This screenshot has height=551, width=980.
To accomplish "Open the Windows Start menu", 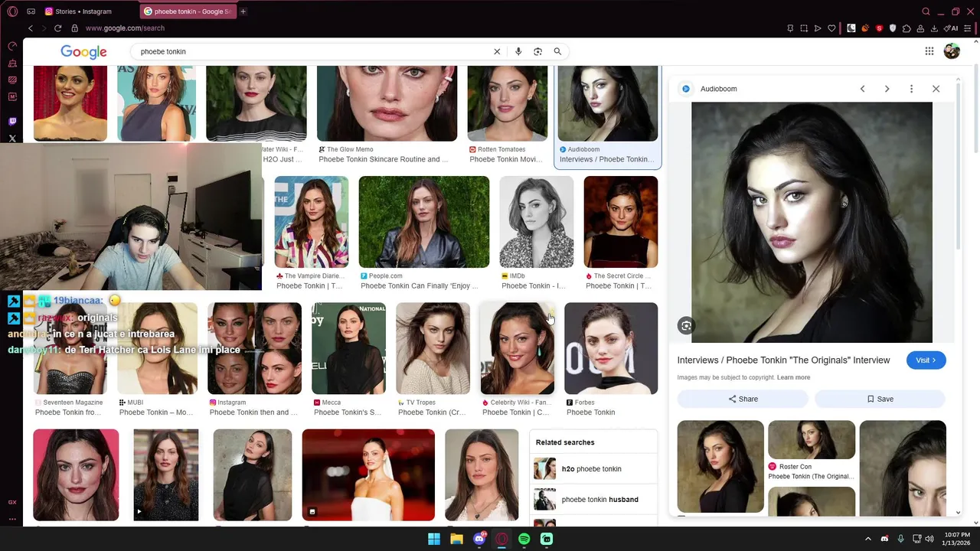I will point(434,539).
